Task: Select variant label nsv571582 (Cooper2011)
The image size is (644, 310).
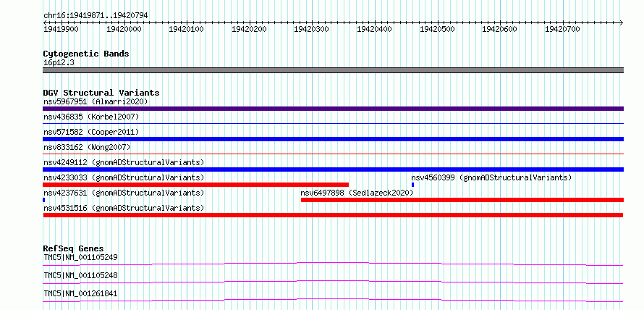Action: tap(91, 132)
